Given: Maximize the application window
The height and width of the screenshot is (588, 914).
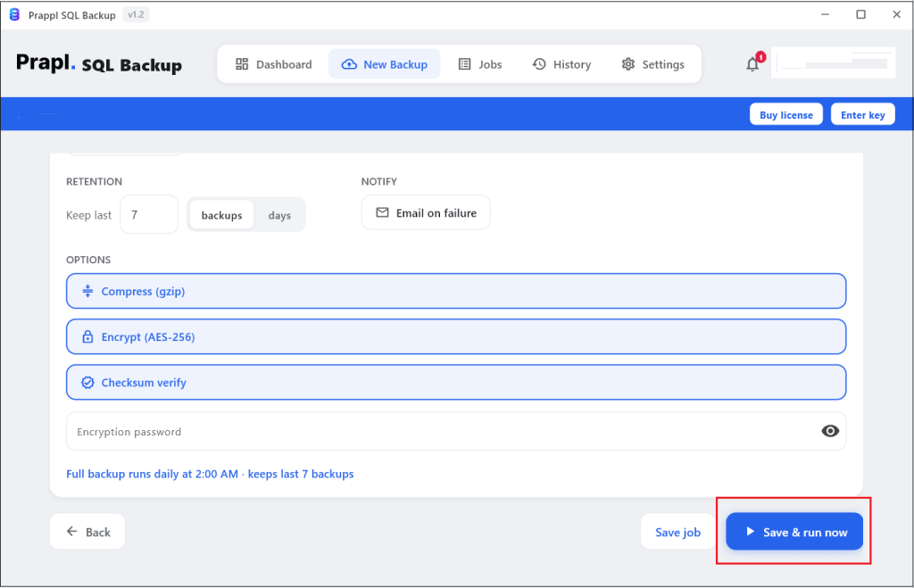Looking at the screenshot, I should [860, 14].
